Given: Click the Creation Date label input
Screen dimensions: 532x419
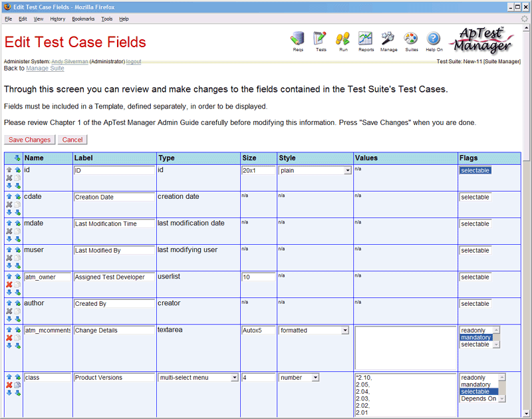Looking at the screenshot, I should [114, 197].
